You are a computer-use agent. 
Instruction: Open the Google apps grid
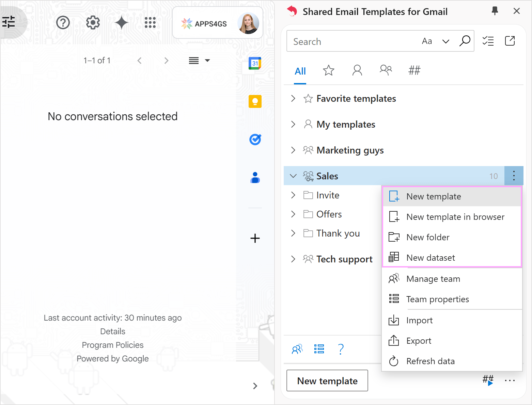150,23
